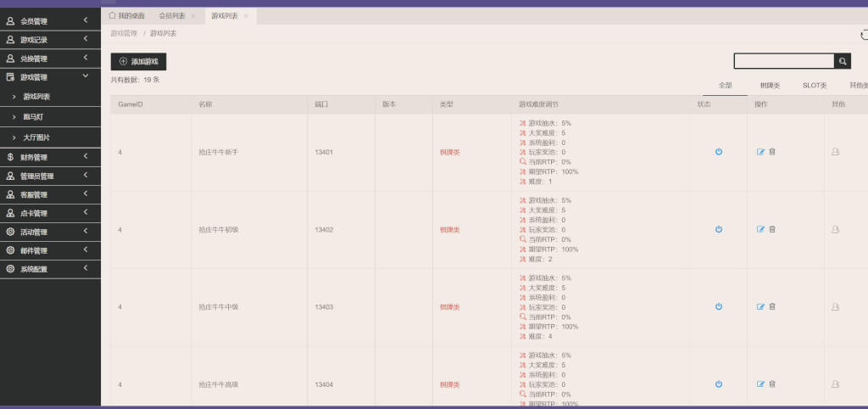Click the 棋牌类 type in 抢庄牛牛新手 row
Viewport: 868px width, 409px height.
pos(449,153)
